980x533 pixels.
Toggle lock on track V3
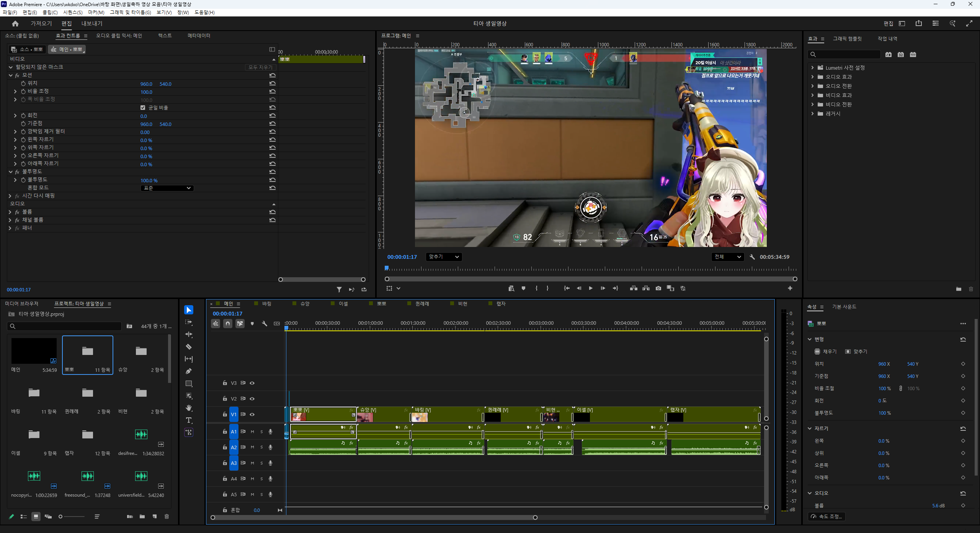[x=225, y=383]
